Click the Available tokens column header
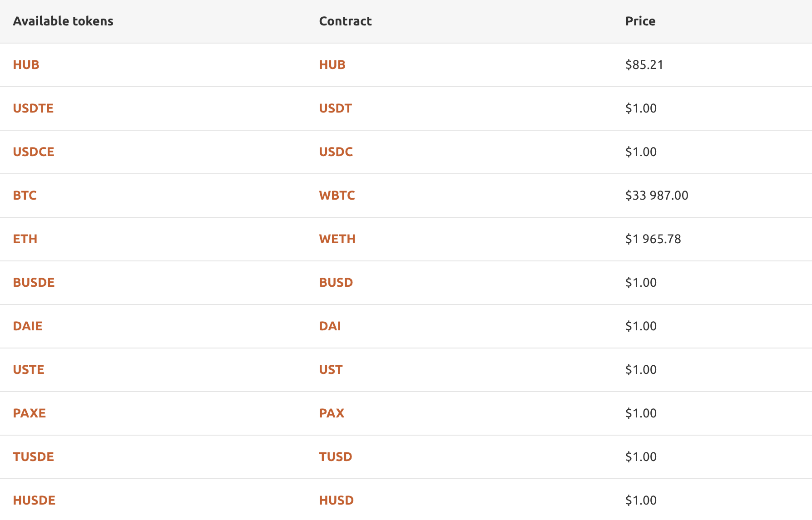The image size is (812, 520). [x=63, y=21]
